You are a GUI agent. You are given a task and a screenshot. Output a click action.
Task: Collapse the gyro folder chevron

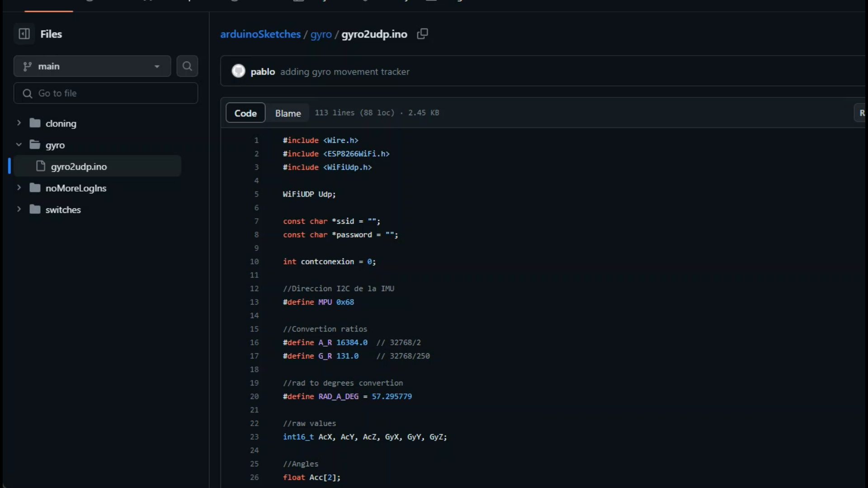(x=19, y=145)
